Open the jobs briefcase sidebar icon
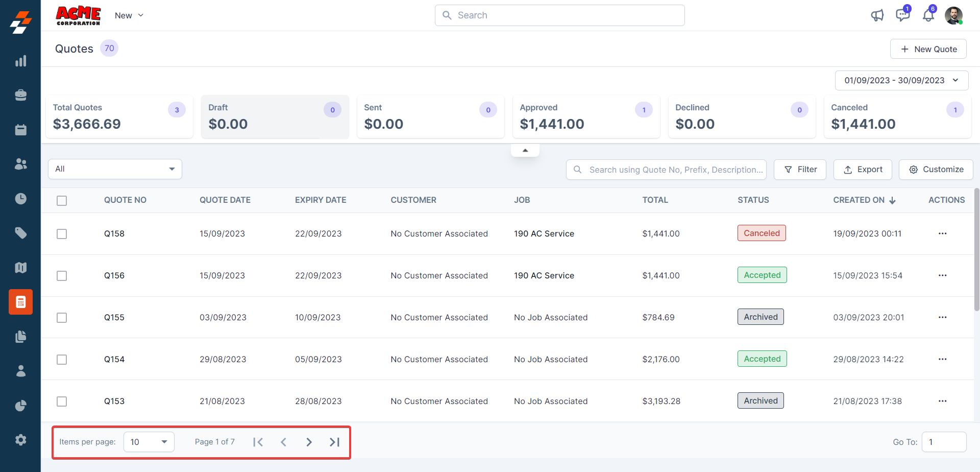Viewport: 980px width, 472px height. tap(20, 96)
